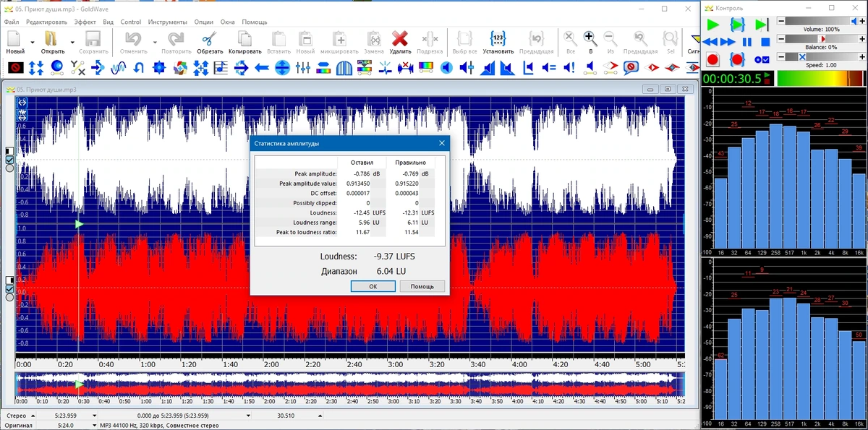Maximize the 05. Приют души.mp3 sound window
The image size is (868, 430).
click(667, 89)
